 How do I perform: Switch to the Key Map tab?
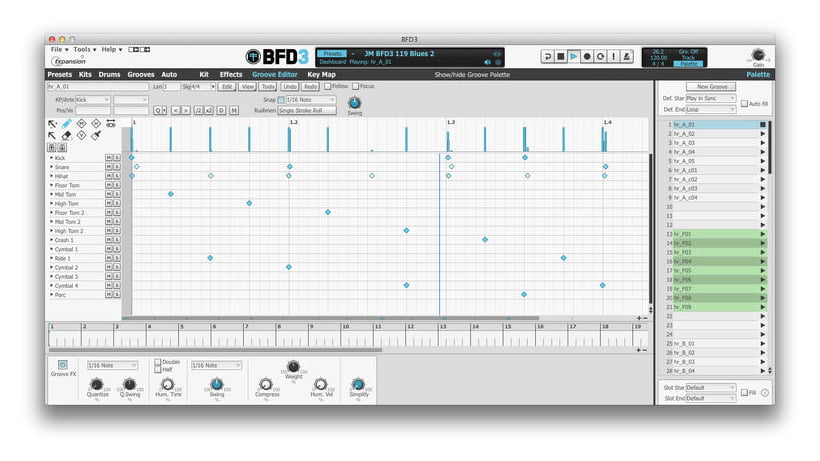tap(322, 75)
